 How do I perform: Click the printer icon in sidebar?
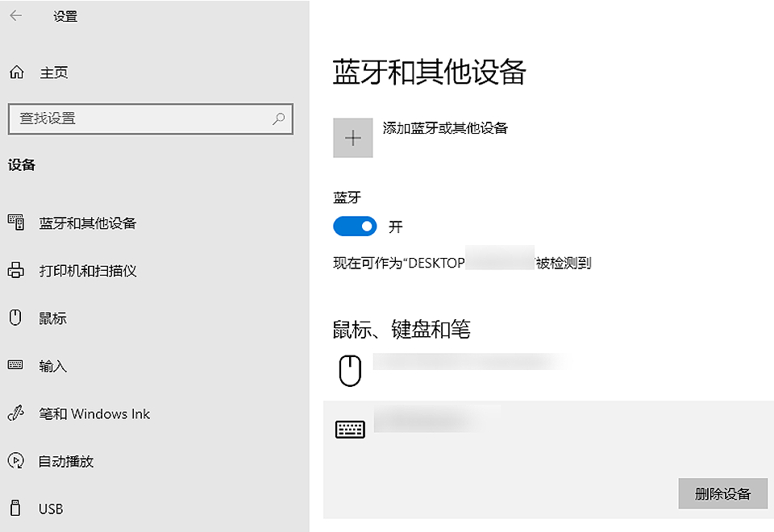pos(16,271)
